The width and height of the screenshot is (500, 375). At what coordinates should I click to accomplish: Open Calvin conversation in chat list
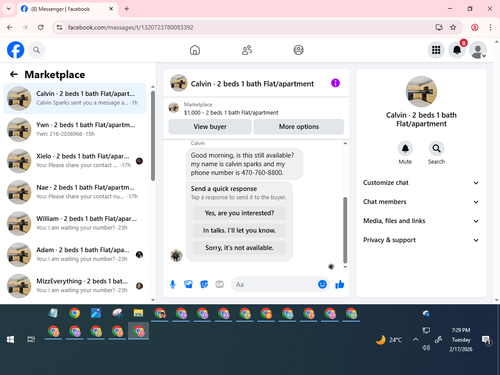pos(75,98)
